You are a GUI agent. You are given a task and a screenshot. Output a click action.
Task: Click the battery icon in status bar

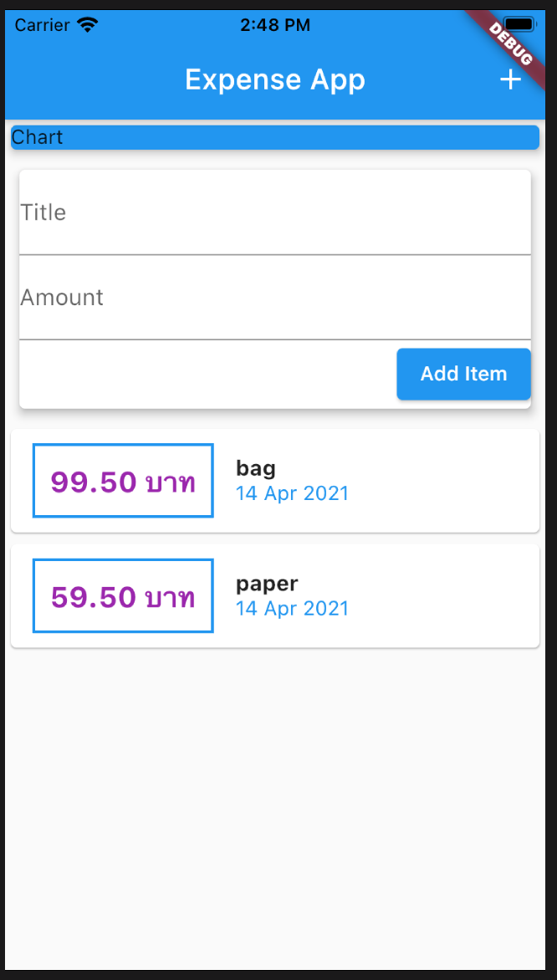tap(519, 25)
